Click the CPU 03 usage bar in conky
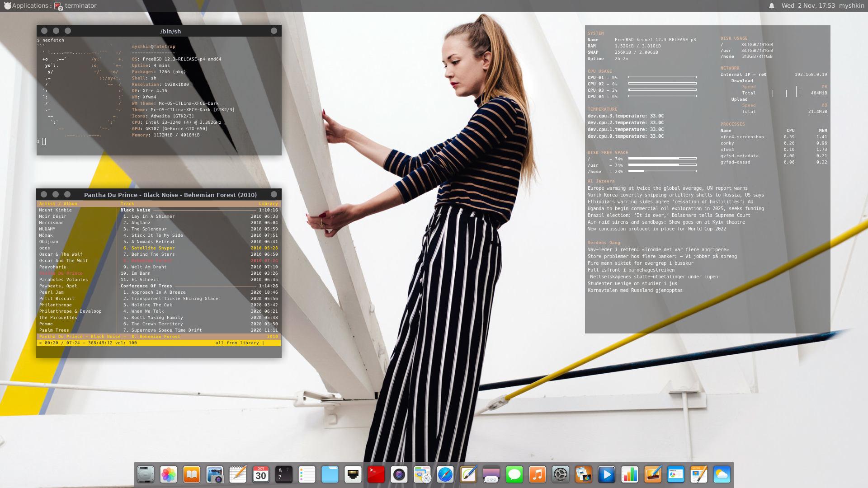The width and height of the screenshot is (868, 488). pos(662,90)
